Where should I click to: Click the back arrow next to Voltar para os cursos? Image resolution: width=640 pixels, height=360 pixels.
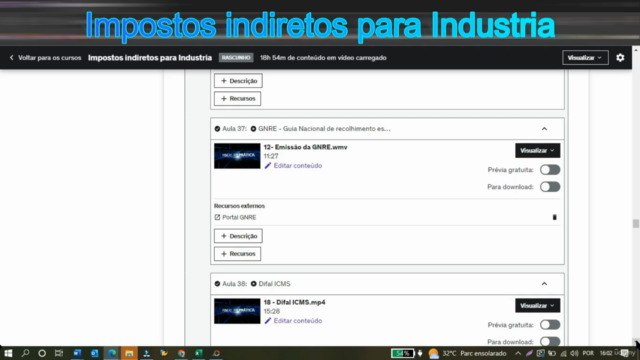click(x=11, y=58)
